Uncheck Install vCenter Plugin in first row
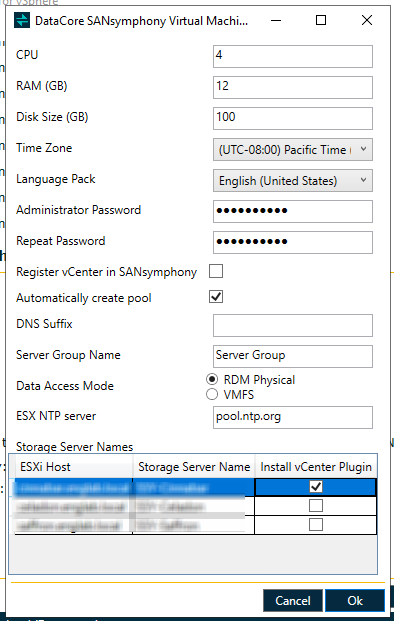394x621 pixels. coord(316,487)
